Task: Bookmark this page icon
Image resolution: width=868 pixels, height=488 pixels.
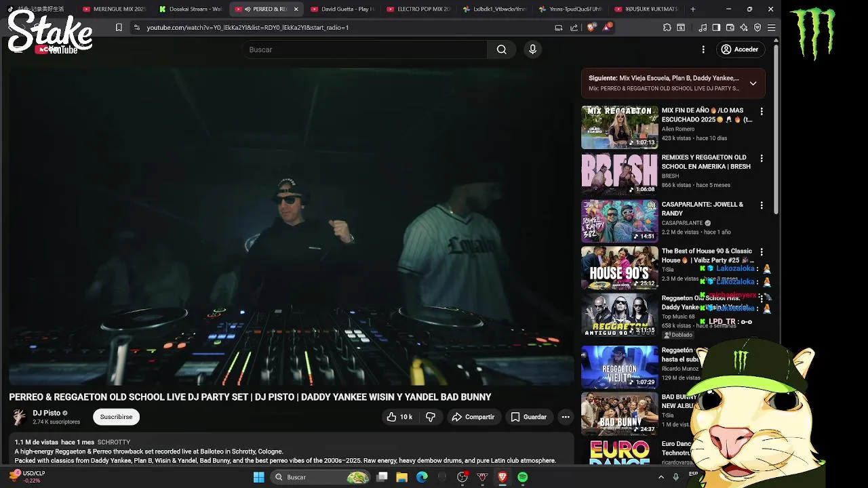Action: coord(119,27)
